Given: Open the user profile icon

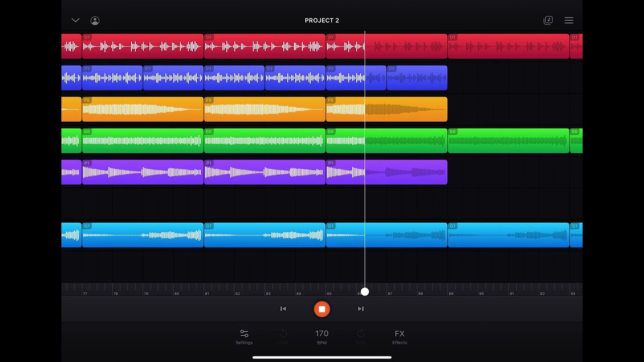Looking at the screenshot, I should (x=95, y=21).
